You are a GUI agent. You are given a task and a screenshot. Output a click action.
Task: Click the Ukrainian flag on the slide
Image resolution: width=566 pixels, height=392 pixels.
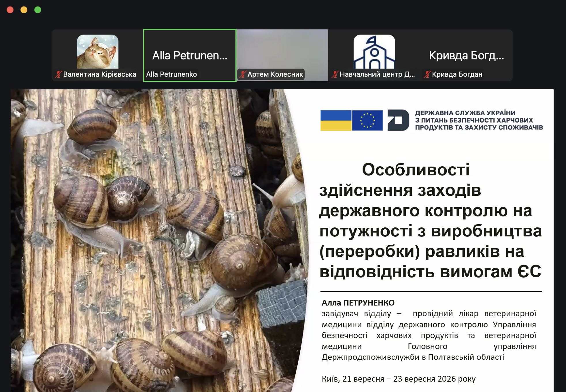[336, 120]
